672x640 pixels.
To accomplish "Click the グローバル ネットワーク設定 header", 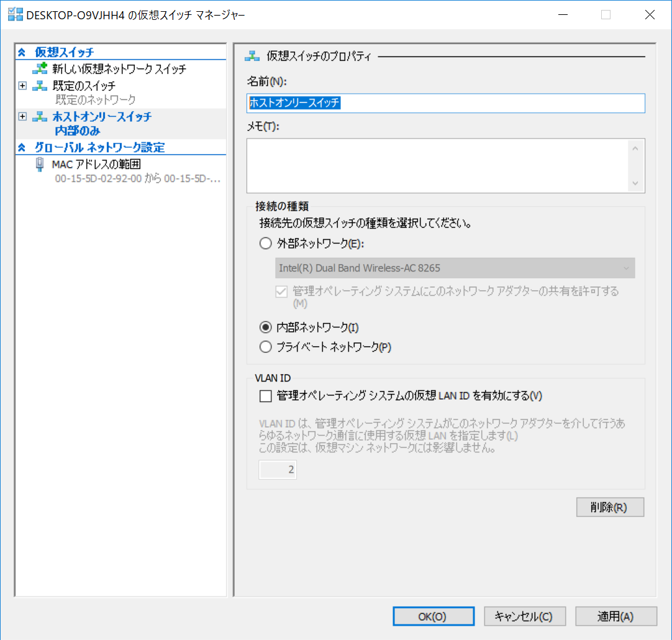I will click(99, 147).
